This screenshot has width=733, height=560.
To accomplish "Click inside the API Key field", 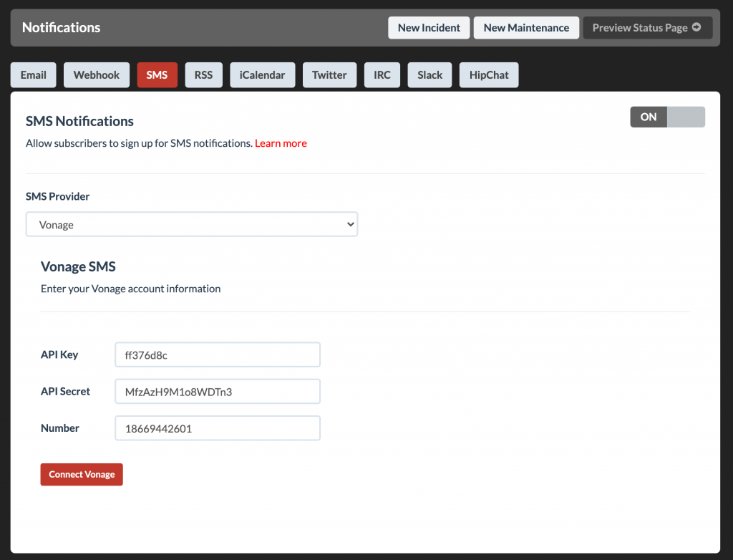I will coord(217,354).
